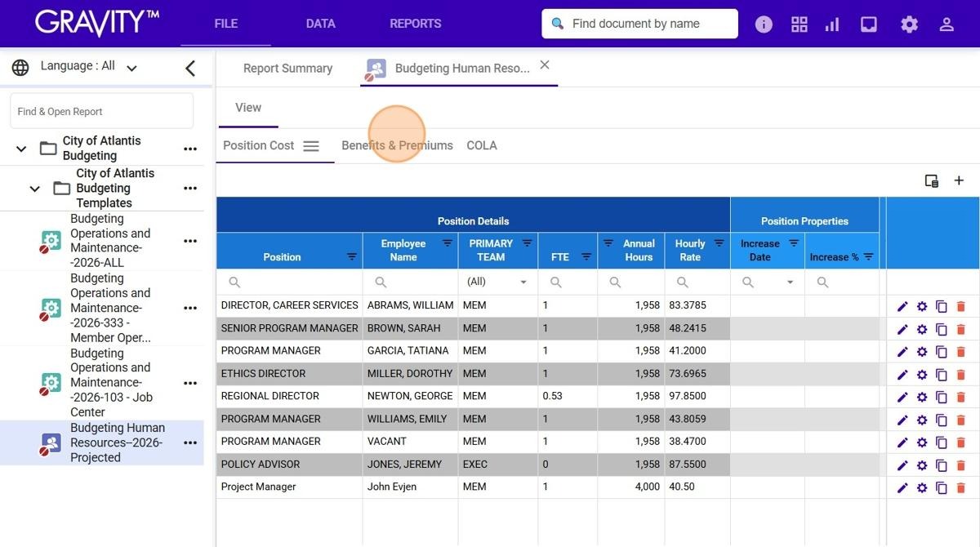This screenshot has height=547, width=980.
Task: Open the info icon in top bar
Action: tap(764, 24)
